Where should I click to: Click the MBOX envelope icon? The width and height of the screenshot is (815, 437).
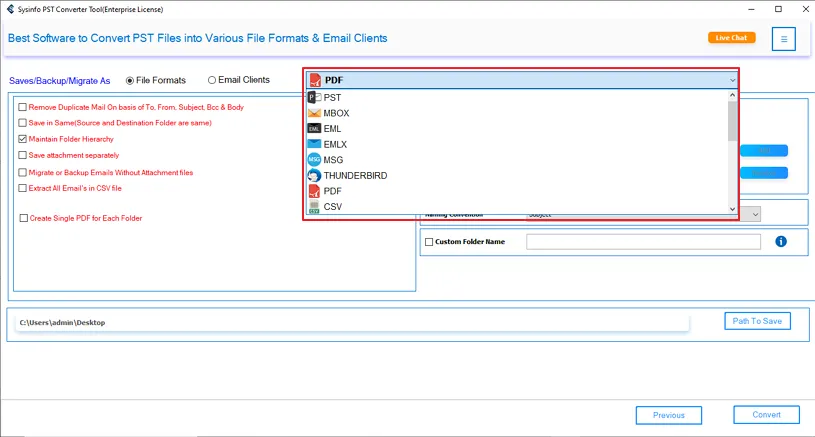(x=314, y=113)
